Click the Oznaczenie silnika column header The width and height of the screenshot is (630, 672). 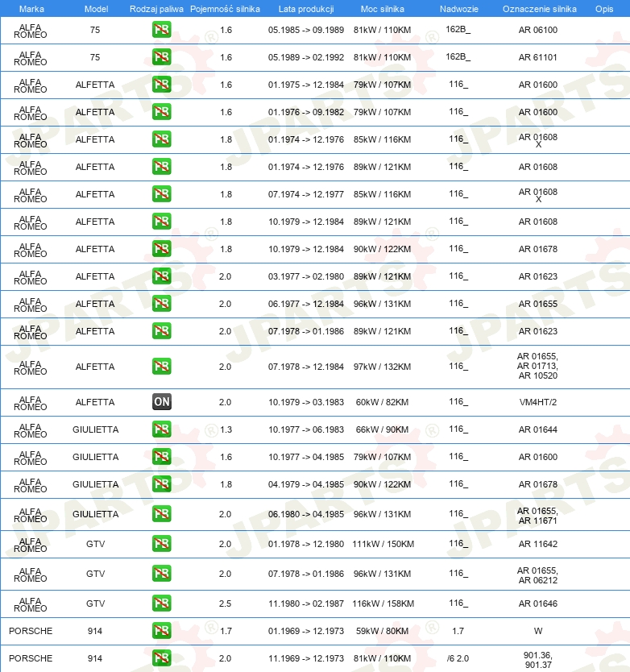tap(539, 9)
